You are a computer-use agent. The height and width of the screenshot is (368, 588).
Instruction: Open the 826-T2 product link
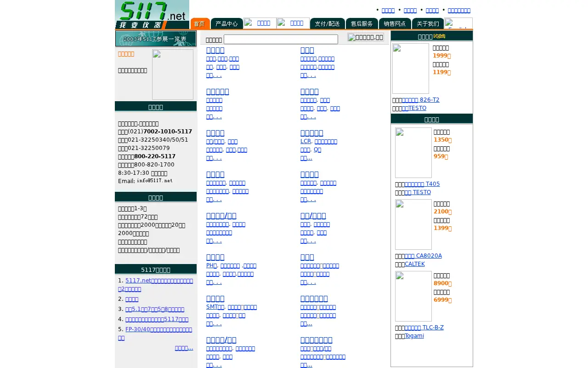click(x=421, y=100)
